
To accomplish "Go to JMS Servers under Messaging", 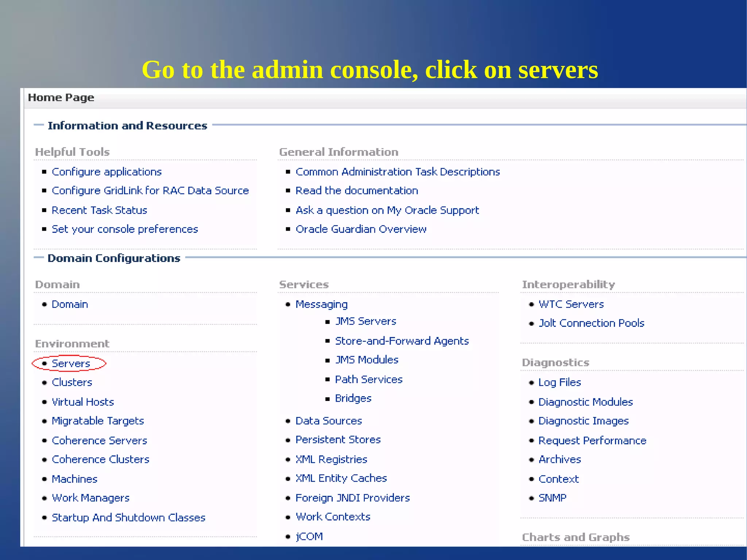I will 365,321.
